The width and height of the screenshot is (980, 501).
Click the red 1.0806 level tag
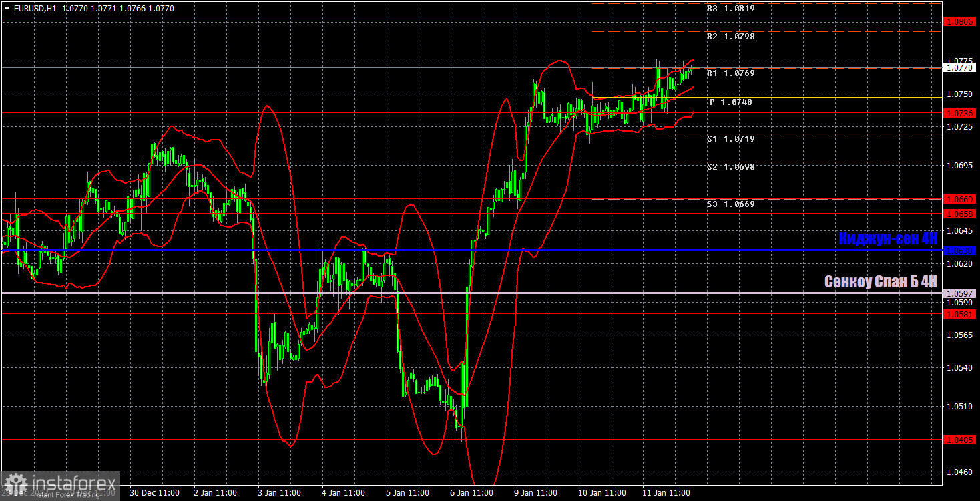961,22
